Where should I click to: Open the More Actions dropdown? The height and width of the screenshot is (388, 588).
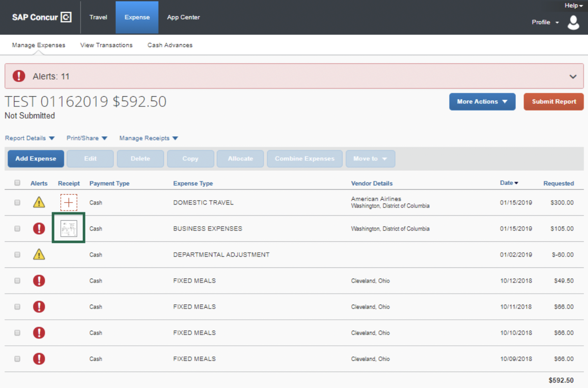(x=482, y=102)
